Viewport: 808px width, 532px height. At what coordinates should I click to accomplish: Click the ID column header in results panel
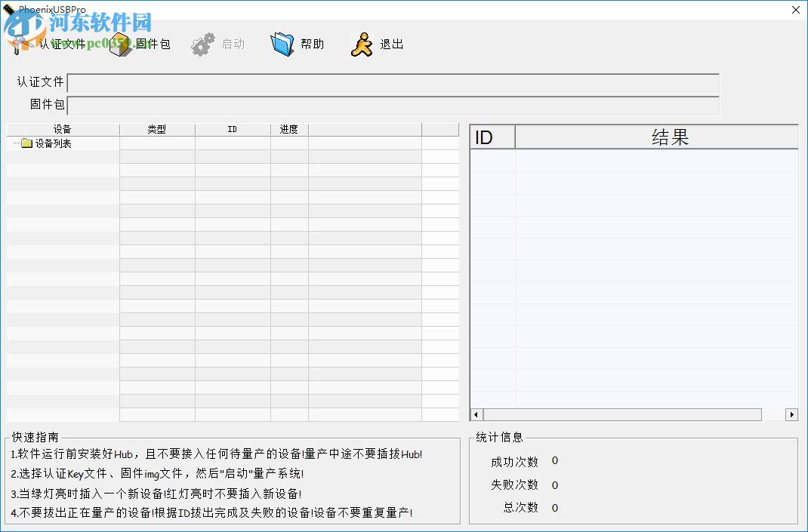tap(492, 136)
